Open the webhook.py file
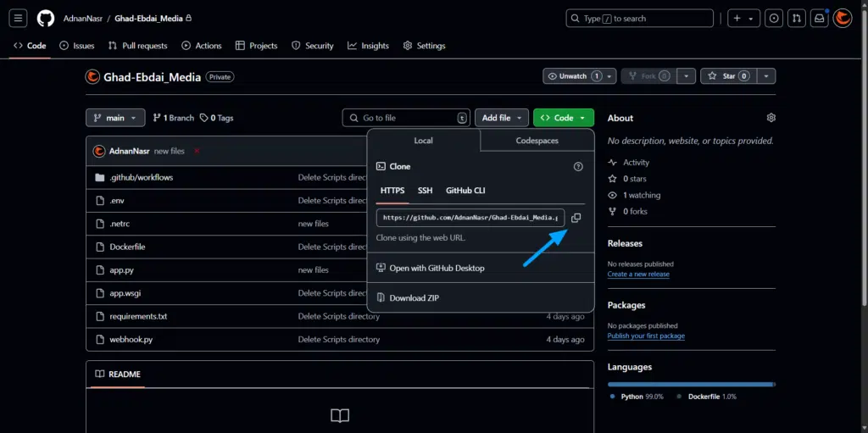This screenshot has width=868, height=433. pyautogui.click(x=131, y=340)
